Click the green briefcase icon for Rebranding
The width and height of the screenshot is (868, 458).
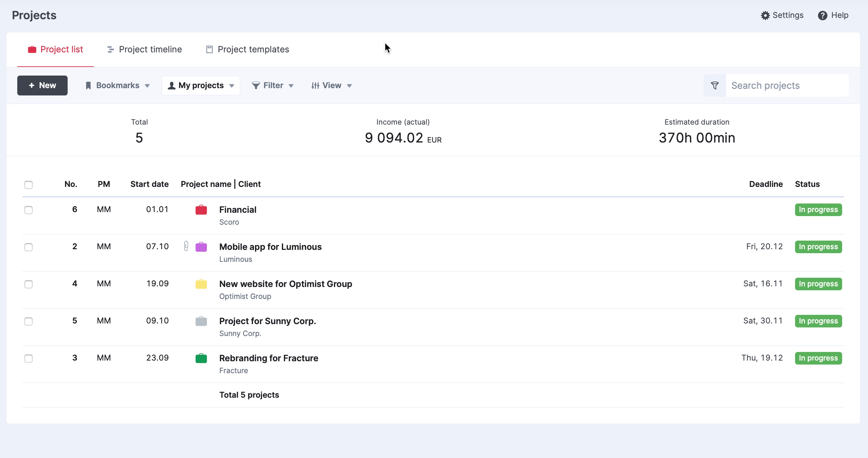click(201, 358)
